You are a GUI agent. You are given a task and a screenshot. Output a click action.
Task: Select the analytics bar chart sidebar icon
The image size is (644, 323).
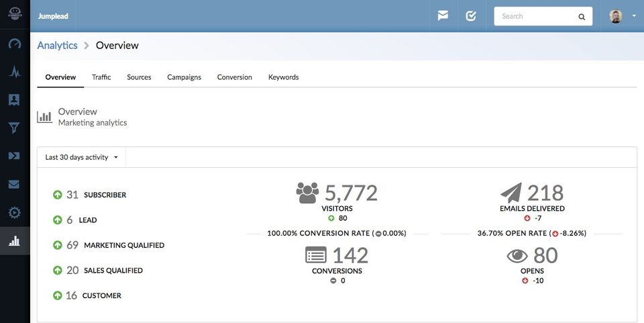pyautogui.click(x=15, y=241)
